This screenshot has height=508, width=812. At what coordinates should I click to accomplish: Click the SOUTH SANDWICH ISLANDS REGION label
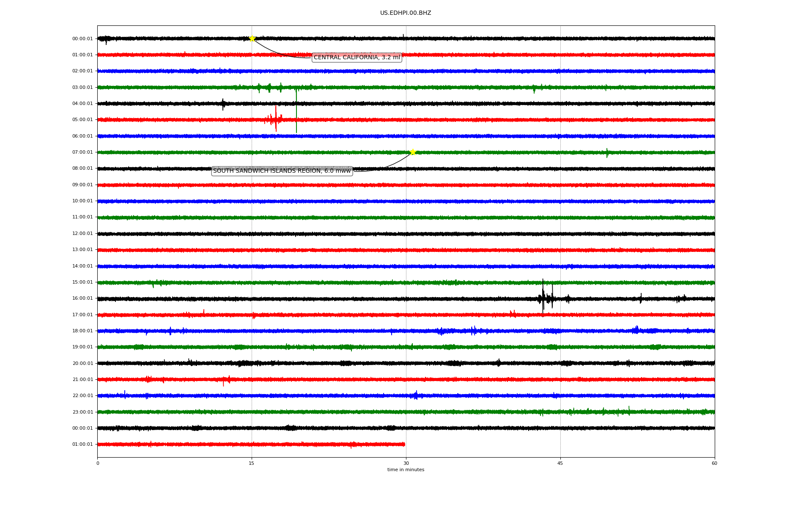pos(282,171)
